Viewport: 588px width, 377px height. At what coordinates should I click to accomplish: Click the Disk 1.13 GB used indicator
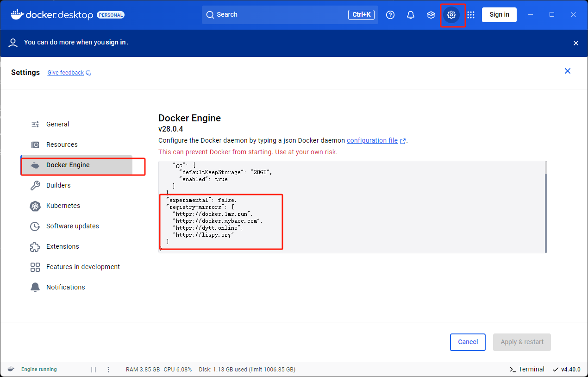[247, 369]
